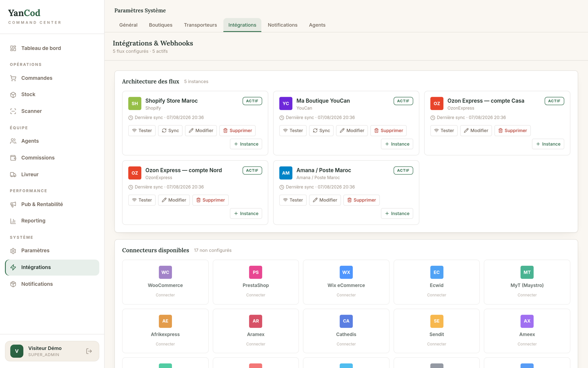Click the PS PrestaShop connector icon
Image resolution: width=588 pixels, height=368 pixels.
point(256,272)
